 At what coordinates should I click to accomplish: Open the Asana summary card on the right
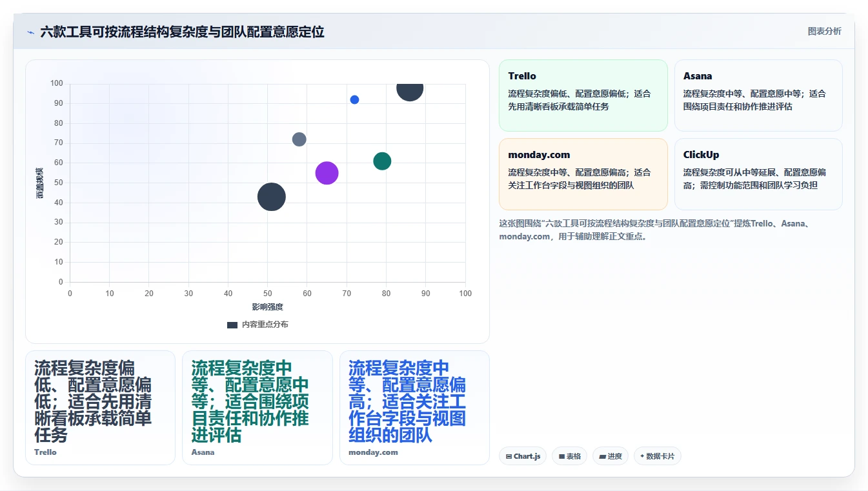point(758,95)
